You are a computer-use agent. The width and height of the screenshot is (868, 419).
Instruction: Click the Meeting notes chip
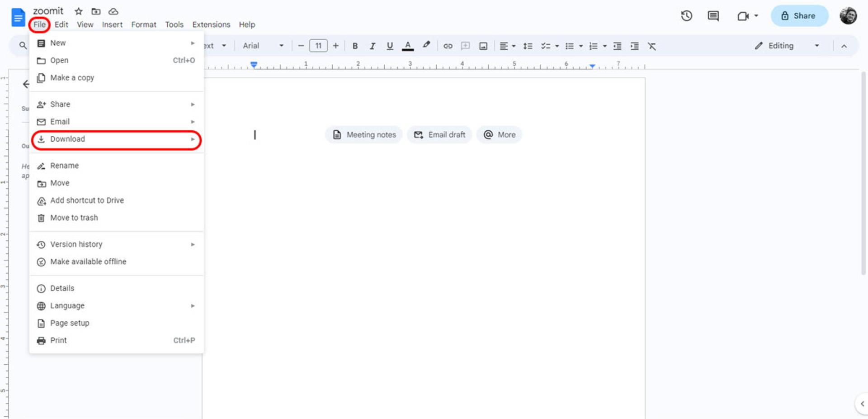pyautogui.click(x=364, y=135)
